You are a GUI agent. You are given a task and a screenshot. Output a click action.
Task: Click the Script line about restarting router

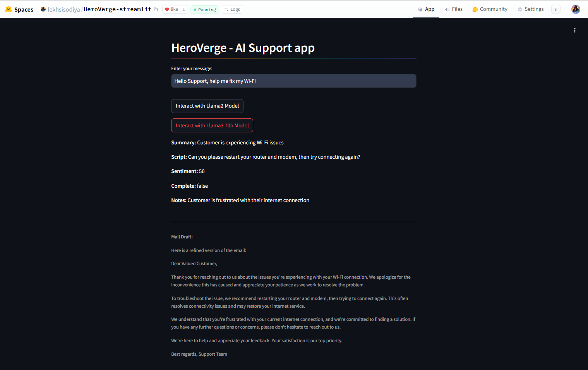(x=266, y=157)
